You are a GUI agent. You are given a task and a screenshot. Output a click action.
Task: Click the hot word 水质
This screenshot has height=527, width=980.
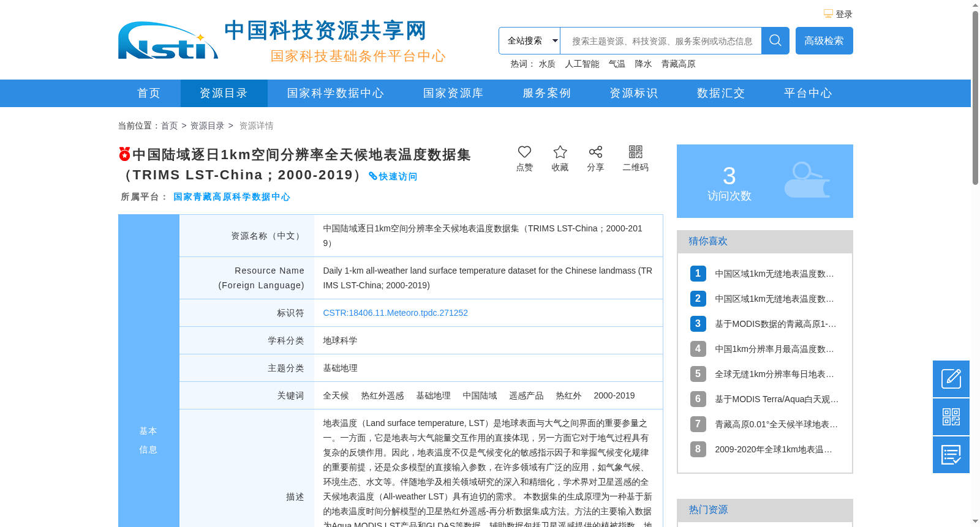point(547,64)
